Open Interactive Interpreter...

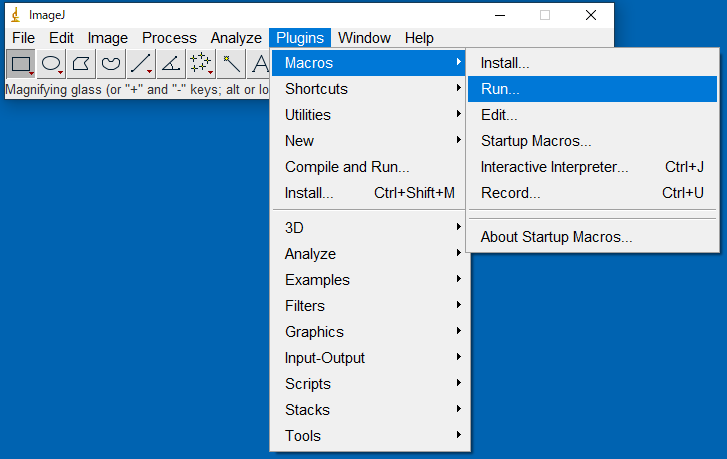593,167
